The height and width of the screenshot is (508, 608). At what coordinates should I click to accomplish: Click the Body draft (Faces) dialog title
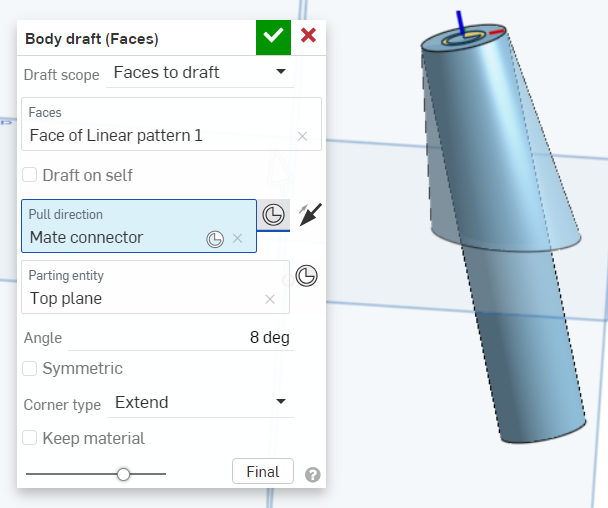tap(92, 39)
